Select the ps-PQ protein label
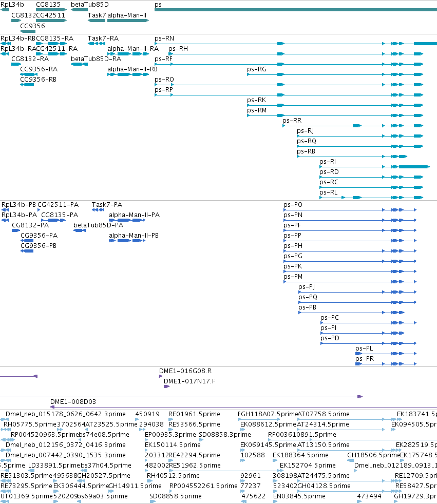 308,297
